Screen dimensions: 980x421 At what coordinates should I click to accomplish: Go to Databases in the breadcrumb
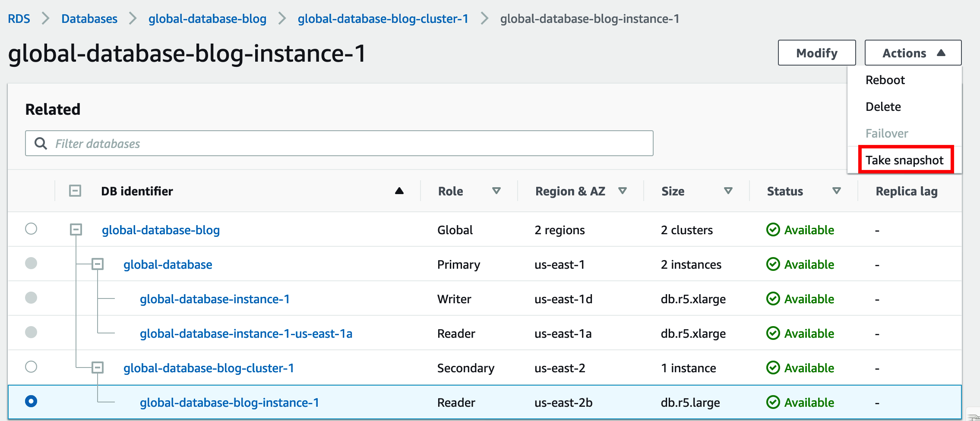click(89, 19)
